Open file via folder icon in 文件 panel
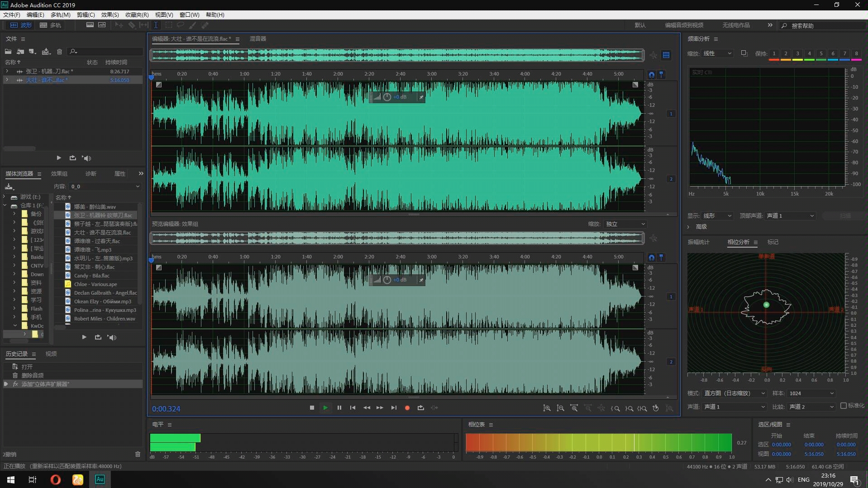 pos(8,52)
